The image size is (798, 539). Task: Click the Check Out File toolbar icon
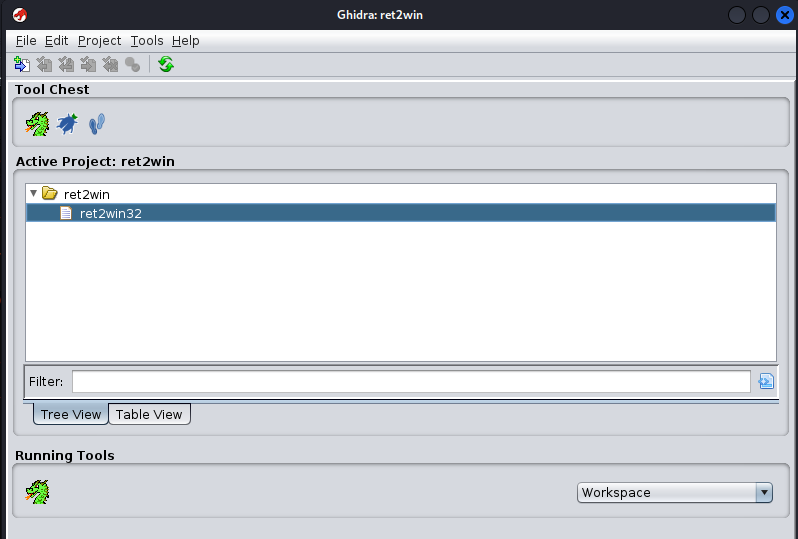(66, 65)
